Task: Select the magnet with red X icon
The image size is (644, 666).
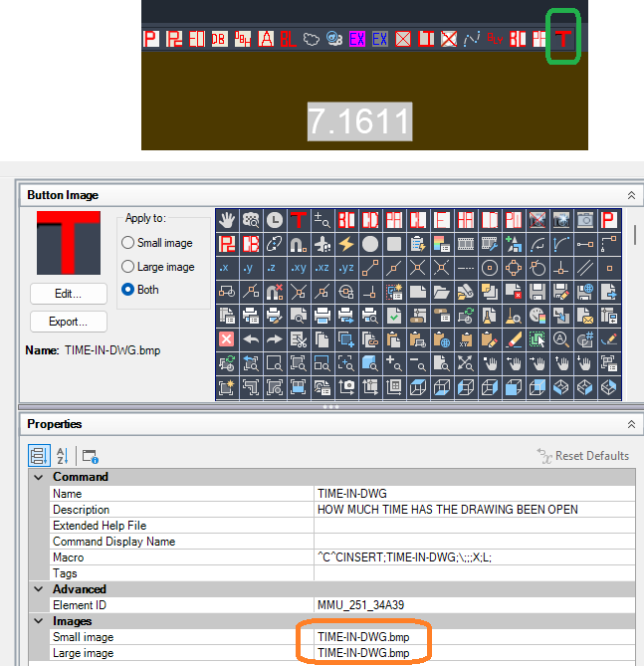Action: pyautogui.click(x=275, y=292)
